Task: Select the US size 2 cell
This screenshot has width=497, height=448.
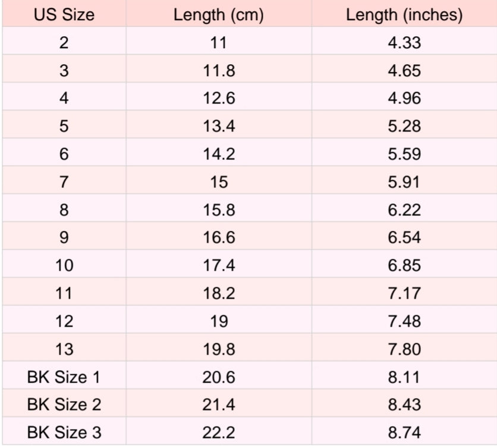Action: pyautogui.click(x=64, y=43)
